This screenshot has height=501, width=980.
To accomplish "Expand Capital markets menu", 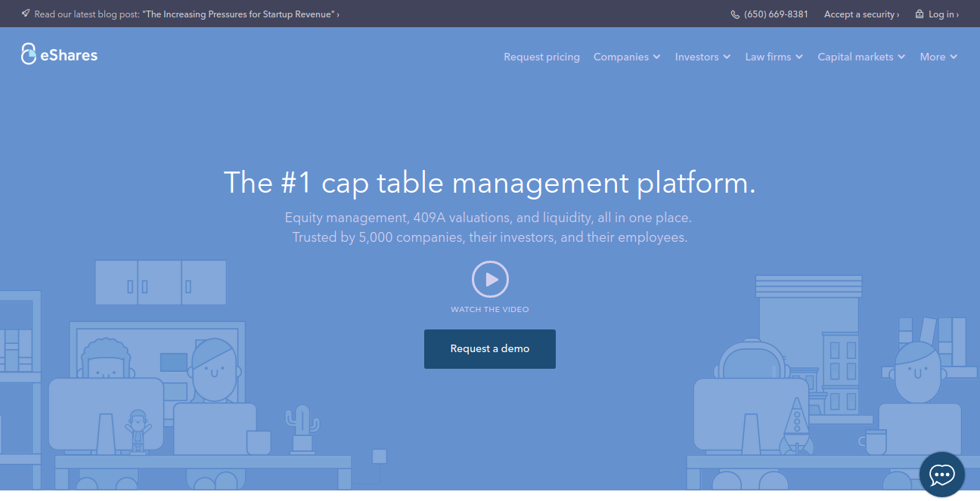I will pyautogui.click(x=861, y=57).
